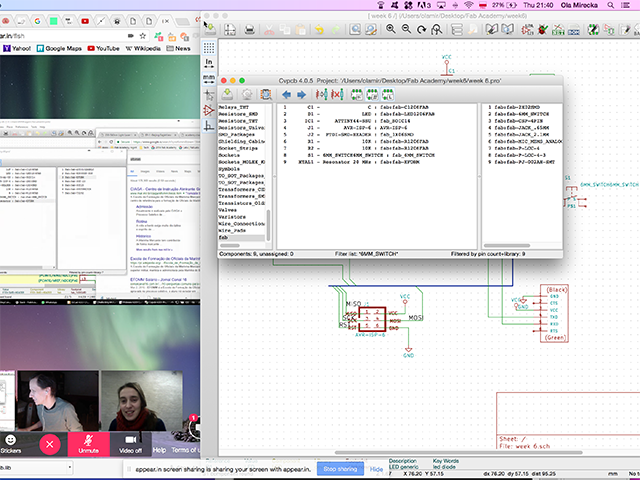Switch to Google tab in Chrome
The image size is (640, 480).
38,21
